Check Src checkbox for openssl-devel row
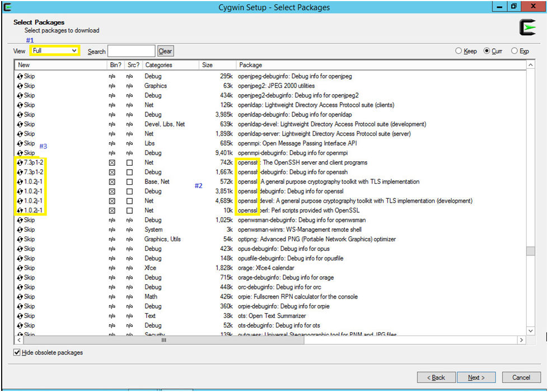548x392 pixels. point(130,201)
